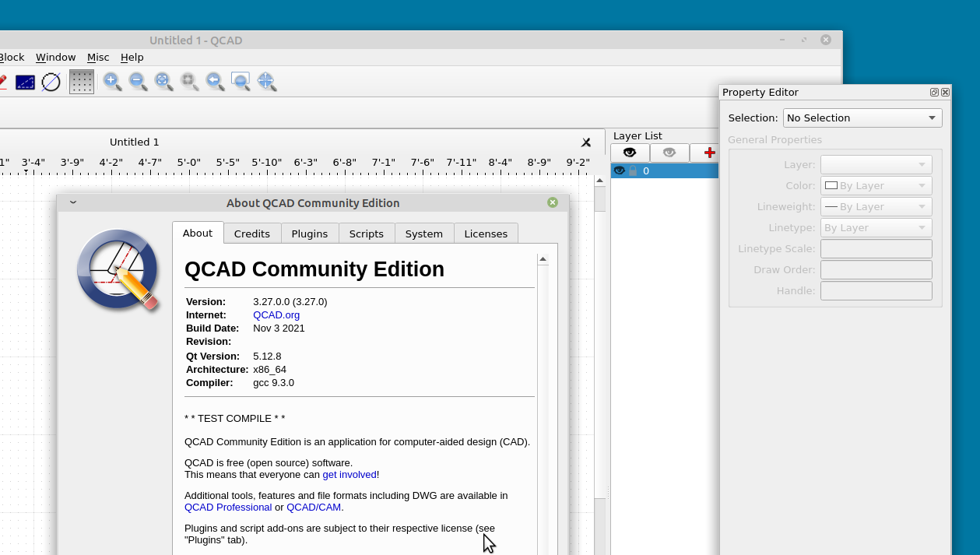The width and height of the screenshot is (980, 555).
Task: Close the Property Editor panel
Action: coord(945,92)
